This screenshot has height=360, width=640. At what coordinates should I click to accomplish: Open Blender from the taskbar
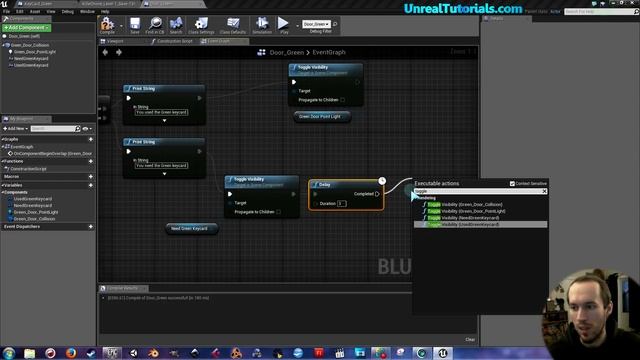pyautogui.click(x=154, y=353)
